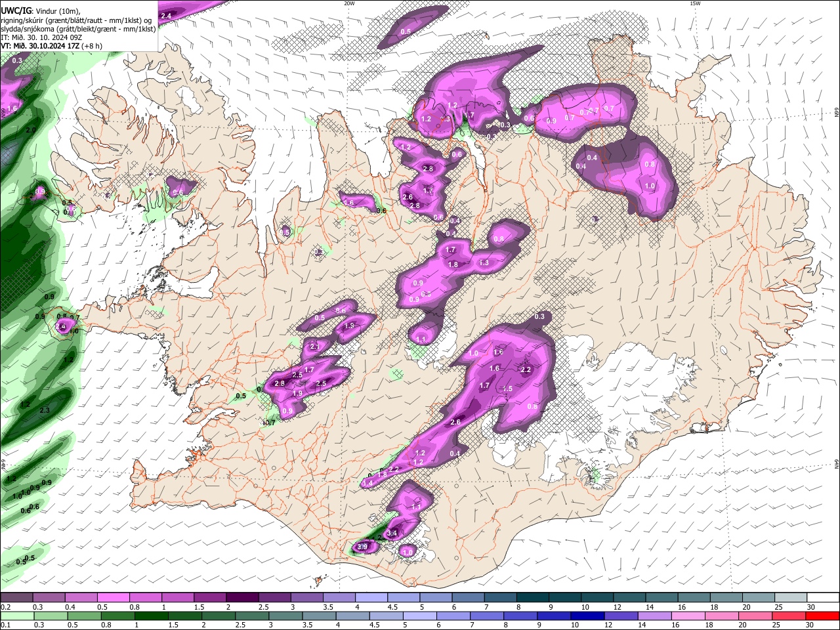840x630 pixels.
Task: Click the white upper-scale swatch above 30
Action: click(823, 598)
